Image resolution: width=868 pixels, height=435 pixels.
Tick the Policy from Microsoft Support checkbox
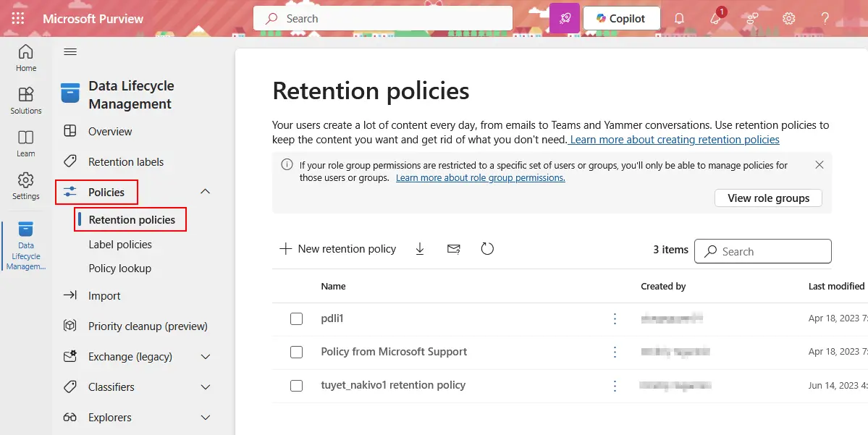(x=296, y=352)
